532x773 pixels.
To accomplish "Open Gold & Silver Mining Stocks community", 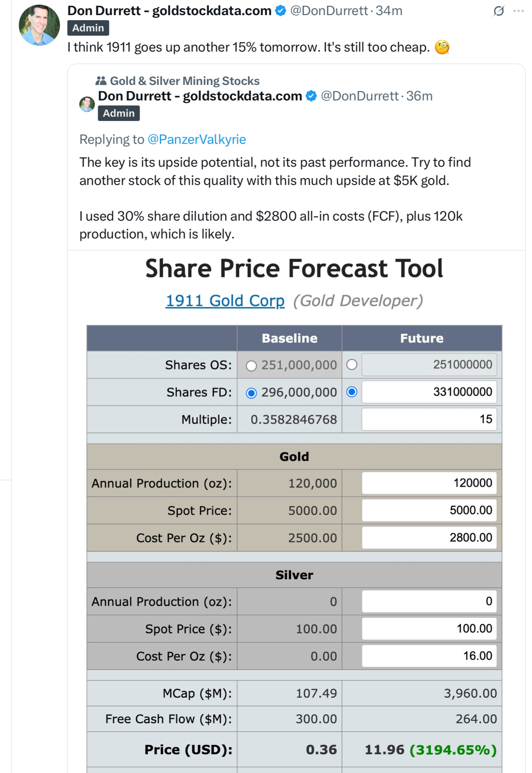I will click(185, 81).
